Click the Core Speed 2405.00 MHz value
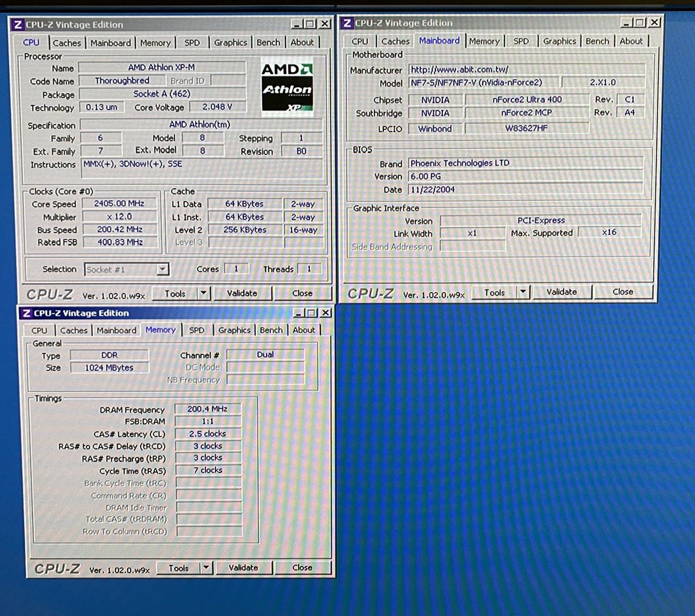The width and height of the screenshot is (695, 616). tap(119, 204)
